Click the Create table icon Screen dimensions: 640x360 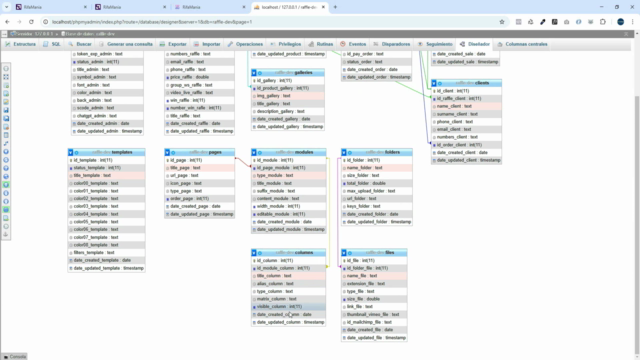tap(6, 135)
